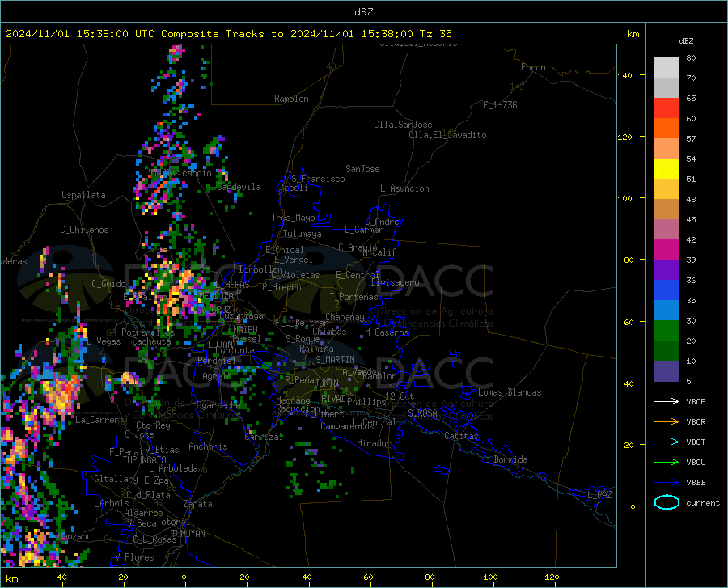Select the light gray 70-80 dBZ swatch
The image size is (728, 588).
[667, 68]
